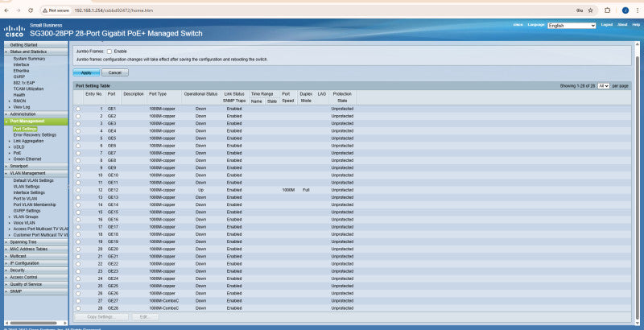Image resolution: width=644 pixels, height=330 pixels.
Task: Expand the PoE submenu
Action: click(17, 153)
